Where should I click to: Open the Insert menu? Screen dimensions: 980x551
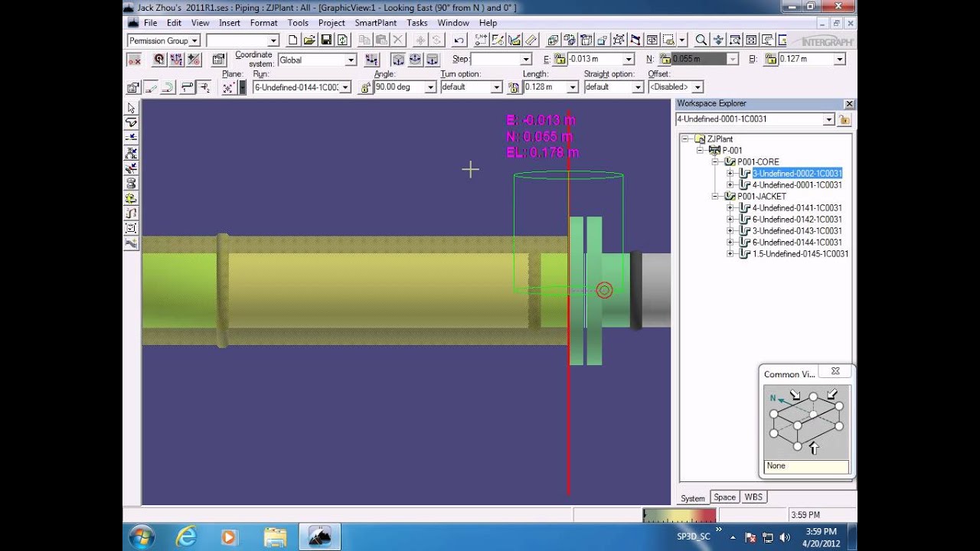[x=230, y=23]
